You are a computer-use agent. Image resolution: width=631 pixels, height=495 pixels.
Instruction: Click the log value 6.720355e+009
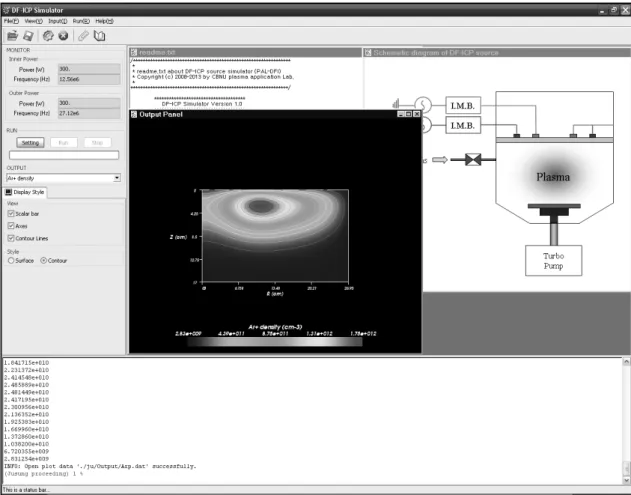pyautogui.click(x=26, y=451)
